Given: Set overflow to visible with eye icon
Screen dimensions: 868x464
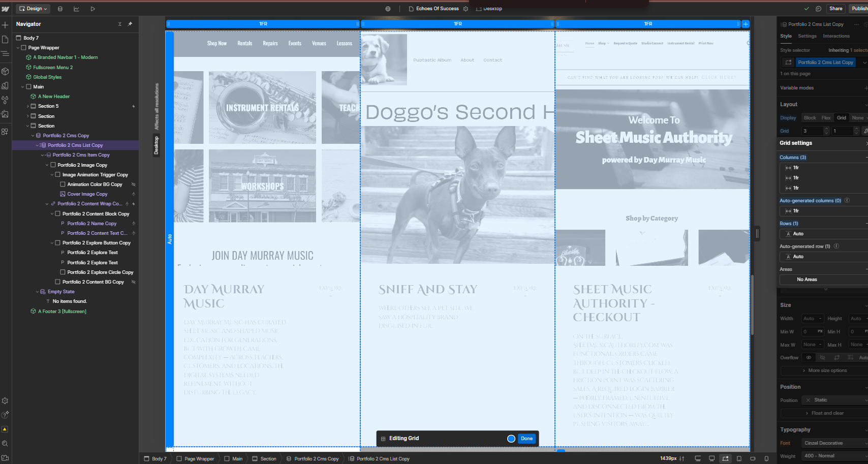Looking at the screenshot, I should pos(809,358).
